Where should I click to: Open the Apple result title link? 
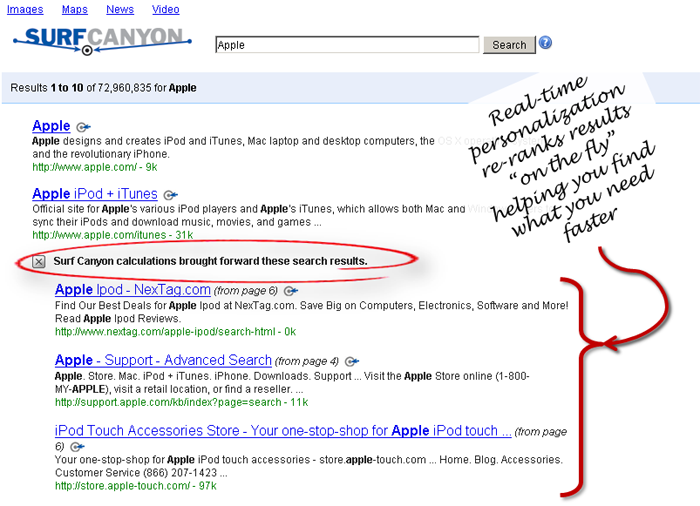pos(51,126)
